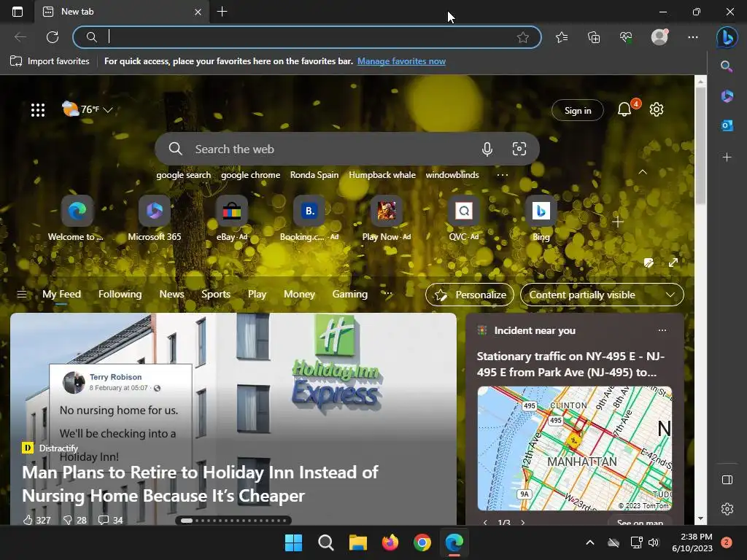The image size is (747, 560).
Task: Search suggestion 'Ronda Spain'
Action: (314, 175)
